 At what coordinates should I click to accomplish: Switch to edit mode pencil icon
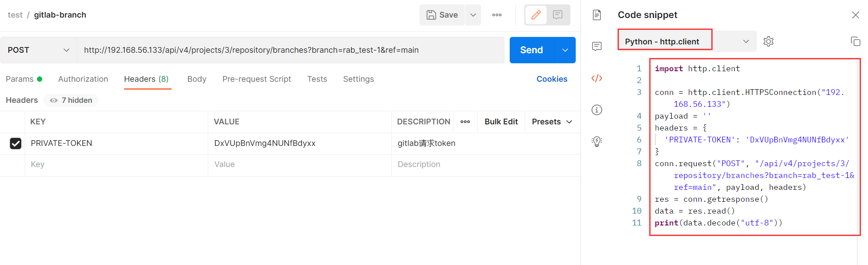[536, 15]
